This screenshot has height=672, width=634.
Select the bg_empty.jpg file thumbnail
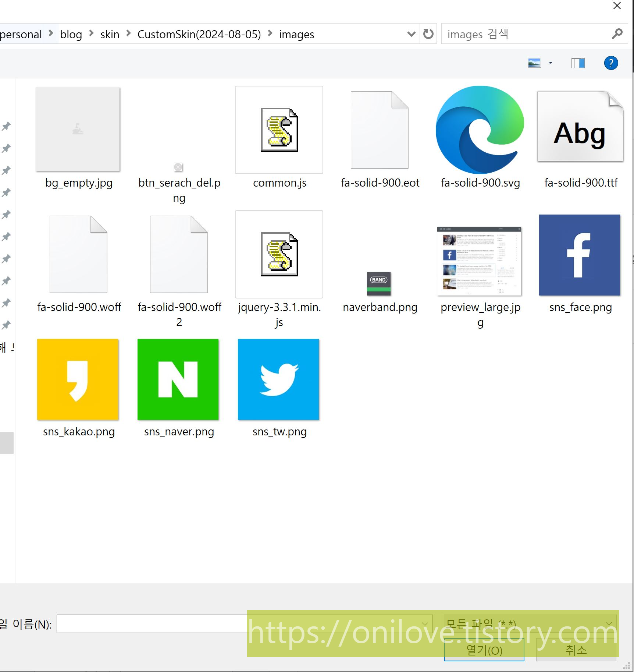click(x=78, y=129)
